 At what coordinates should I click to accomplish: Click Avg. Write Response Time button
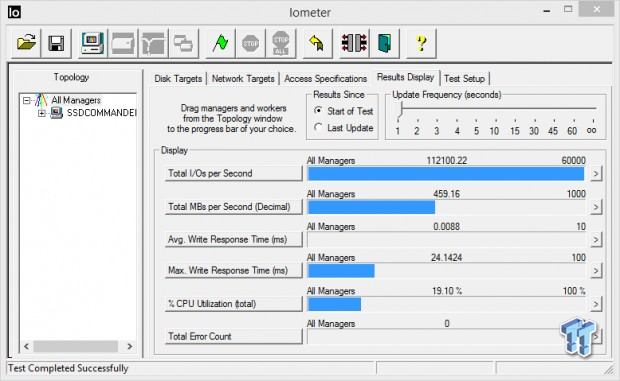(233, 240)
